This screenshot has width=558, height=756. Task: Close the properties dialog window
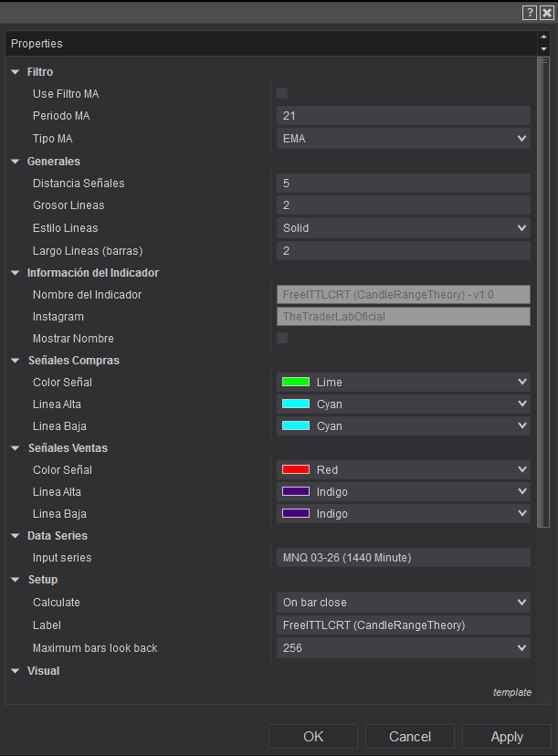click(546, 12)
